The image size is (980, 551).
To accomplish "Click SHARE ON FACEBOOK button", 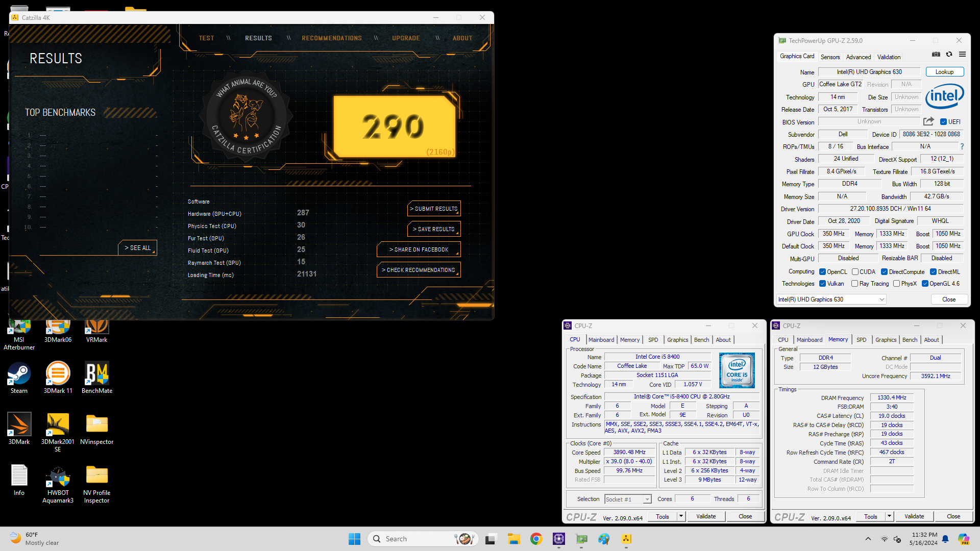I will click(x=419, y=249).
